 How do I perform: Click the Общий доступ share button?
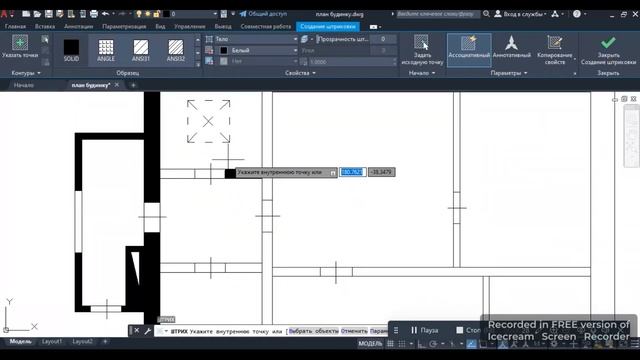pyautogui.click(x=263, y=14)
